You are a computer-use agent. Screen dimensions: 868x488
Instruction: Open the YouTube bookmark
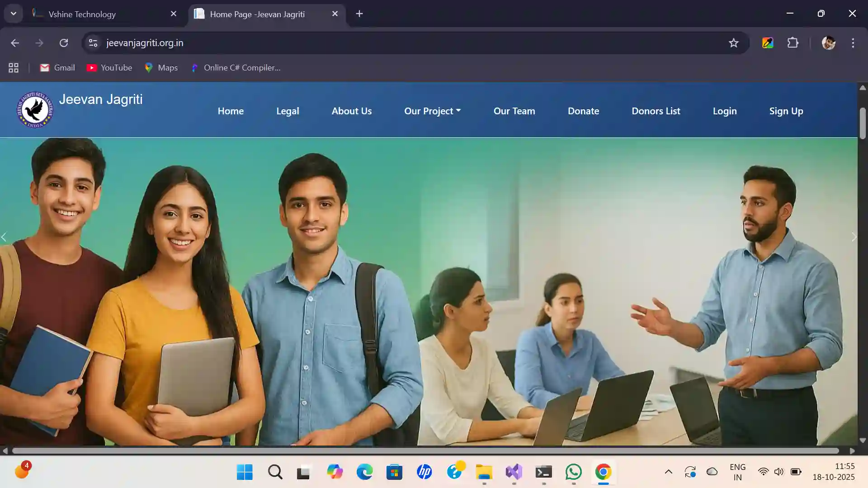[x=109, y=68]
